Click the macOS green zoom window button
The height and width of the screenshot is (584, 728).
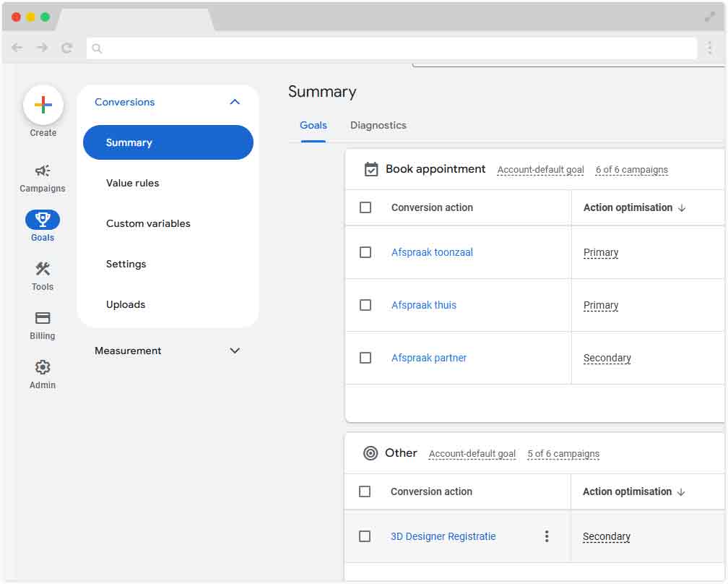pos(45,17)
